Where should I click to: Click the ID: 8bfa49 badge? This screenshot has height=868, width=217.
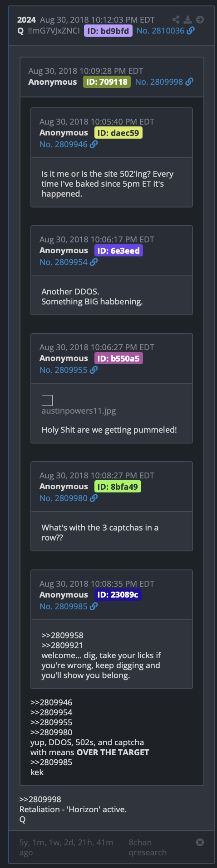tap(118, 487)
